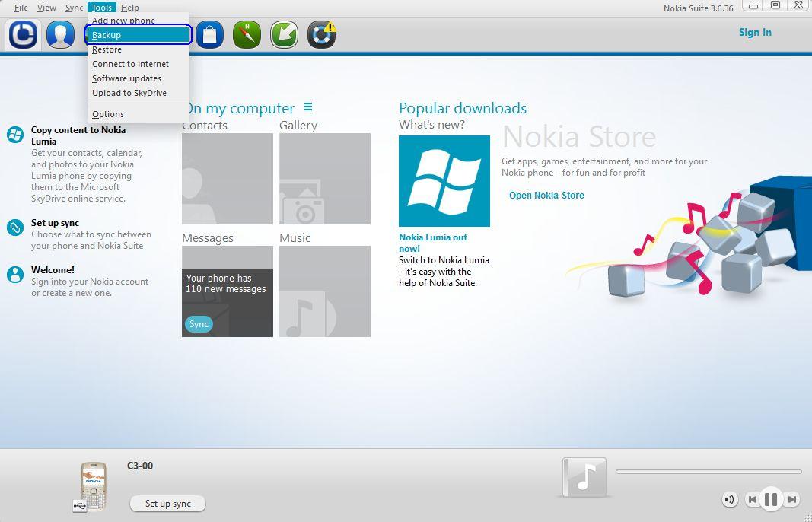
Task: Click the 'What's new?' label
Action: coord(432,125)
